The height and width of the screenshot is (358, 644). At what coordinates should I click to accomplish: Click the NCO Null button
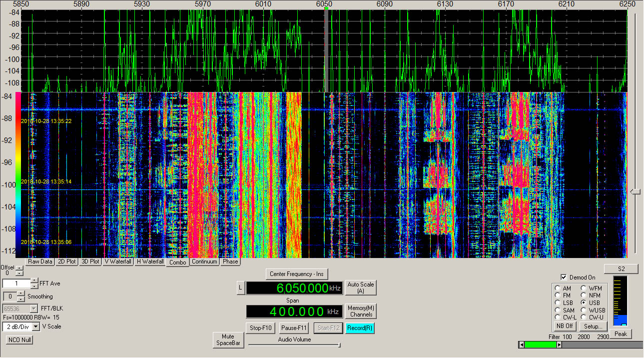[x=19, y=340]
